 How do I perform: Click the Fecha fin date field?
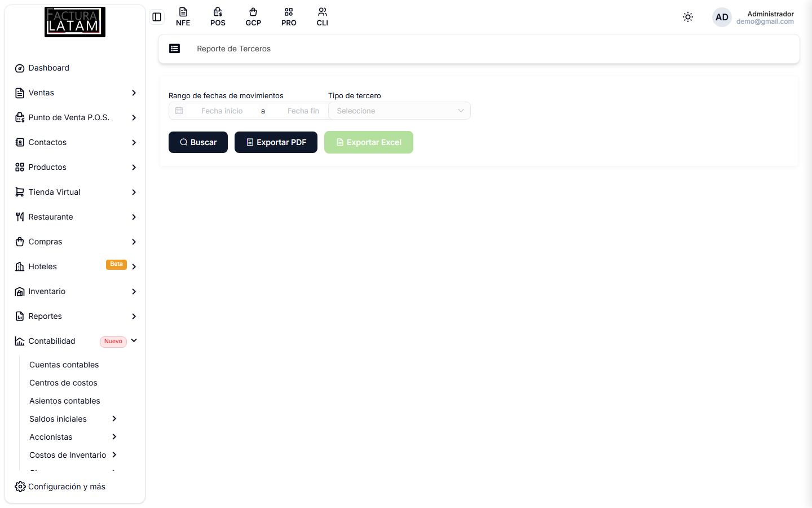pyautogui.click(x=303, y=111)
